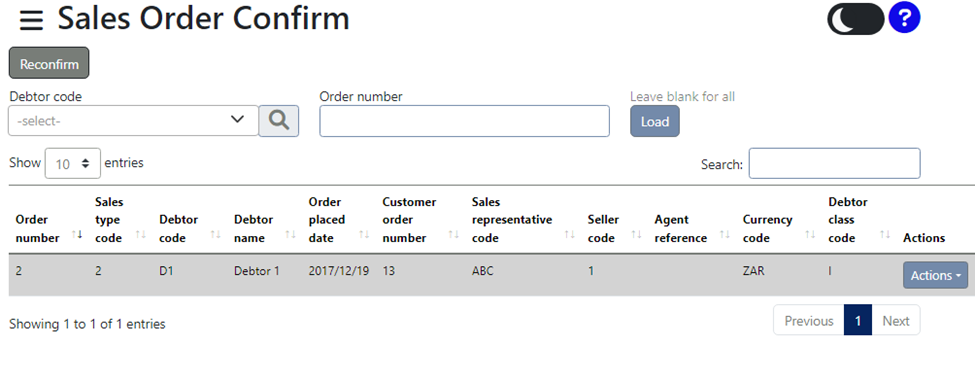Click the Reconfirm button
Viewport: 975px width, 380px height.
[x=49, y=63]
